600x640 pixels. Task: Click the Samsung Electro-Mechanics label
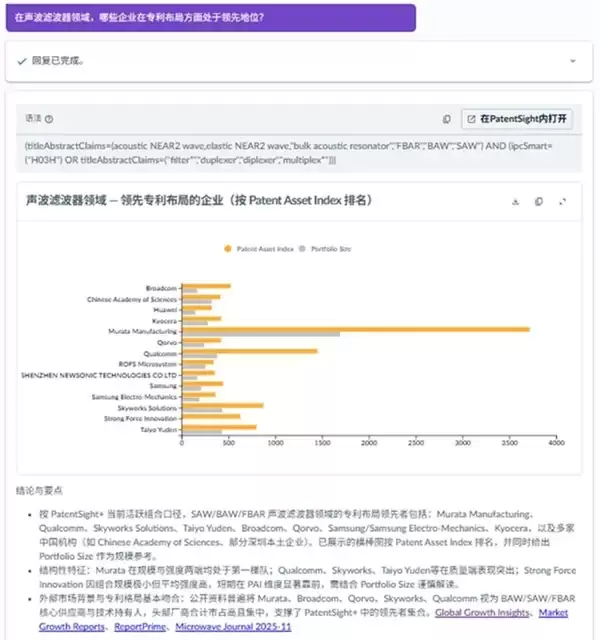coord(134,397)
